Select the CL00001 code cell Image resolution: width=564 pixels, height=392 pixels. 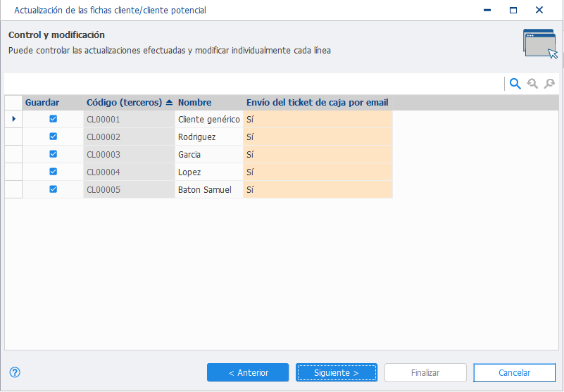click(x=129, y=119)
